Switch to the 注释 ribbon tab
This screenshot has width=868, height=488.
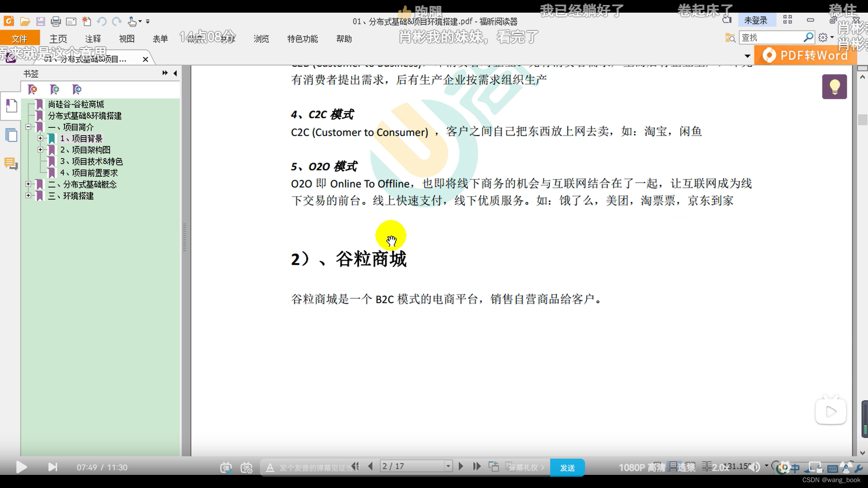click(93, 39)
